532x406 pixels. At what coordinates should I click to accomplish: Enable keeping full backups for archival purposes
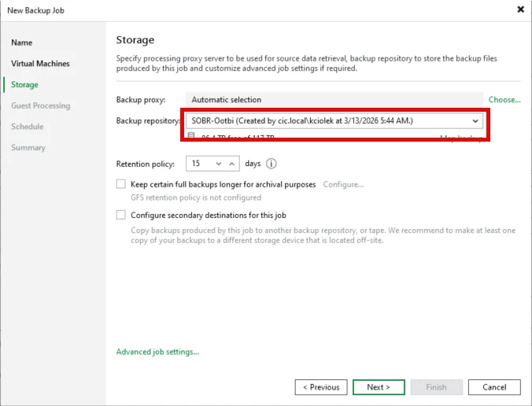(x=121, y=184)
